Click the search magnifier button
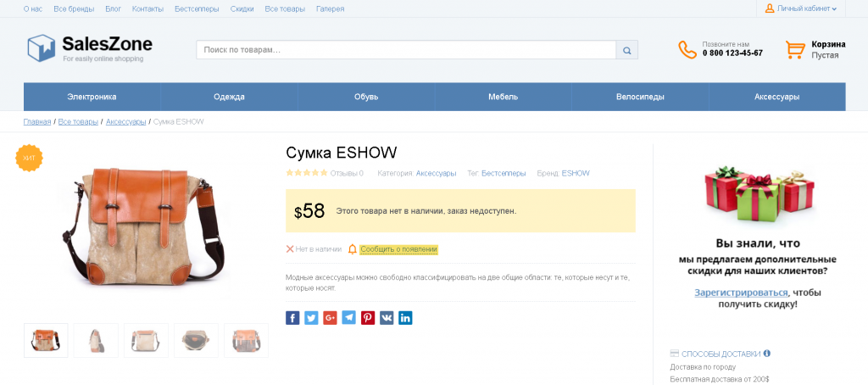This screenshot has width=868, height=385. (626, 50)
